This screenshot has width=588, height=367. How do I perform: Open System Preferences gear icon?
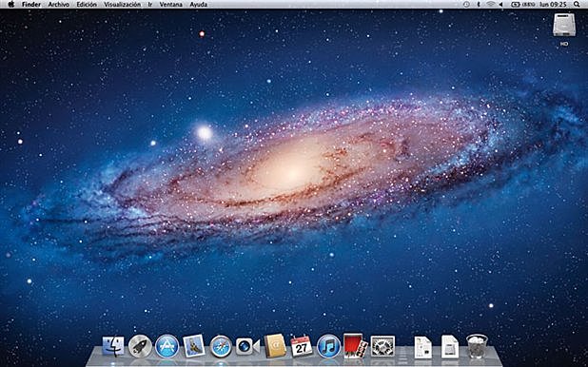[x=382, y=346]
